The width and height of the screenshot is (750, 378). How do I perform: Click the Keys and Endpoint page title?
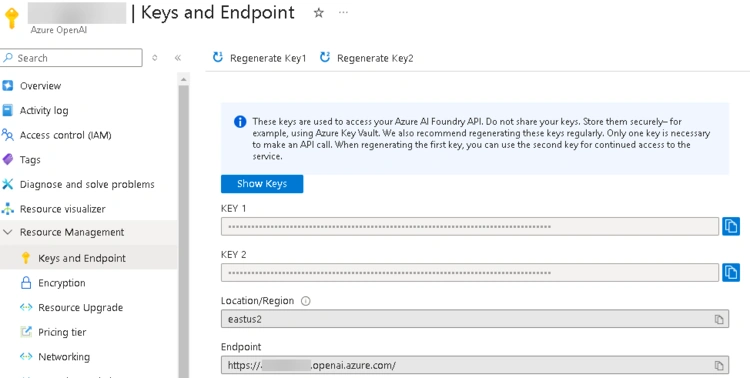coord(218,13)
